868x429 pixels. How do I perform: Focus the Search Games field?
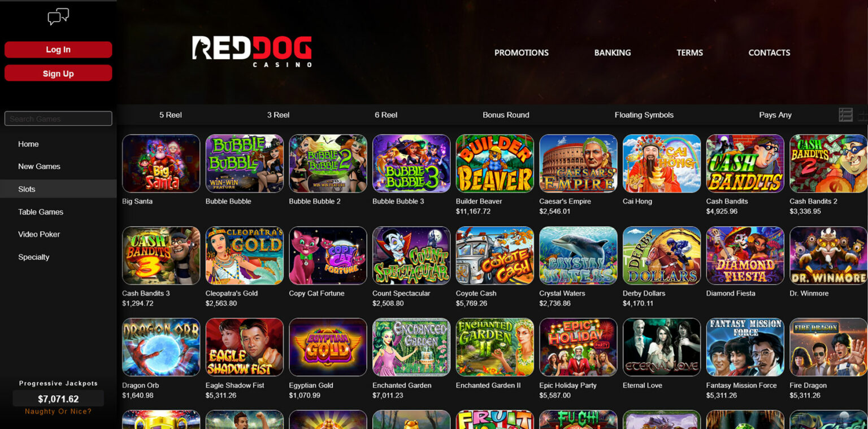[x=58, y=119]
